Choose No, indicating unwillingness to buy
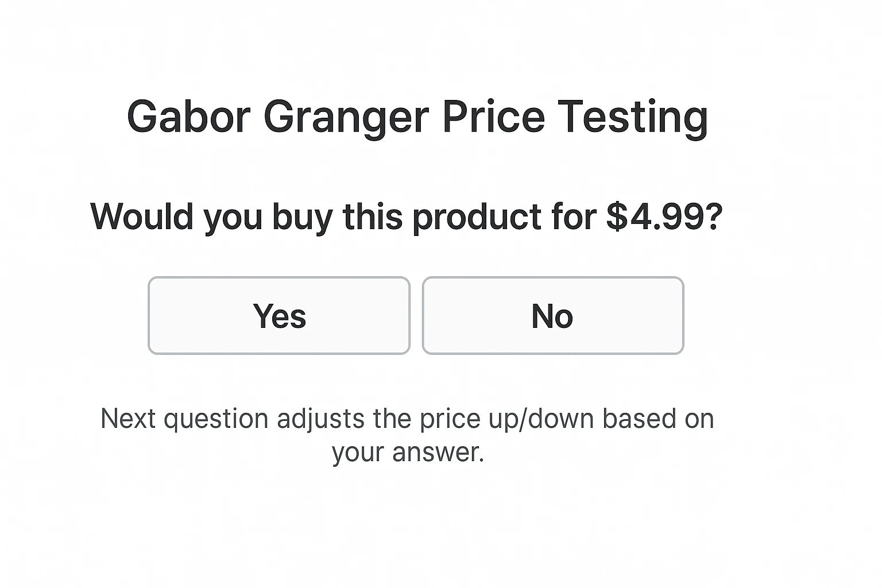Screen dimensions: 882x588 (x=552, y=315)
